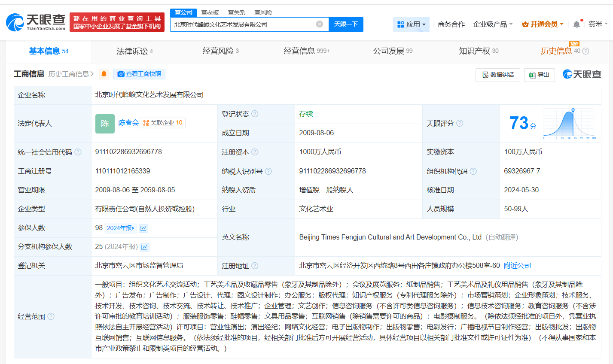Click help icon next to 组织机构代码

point(473,171)
